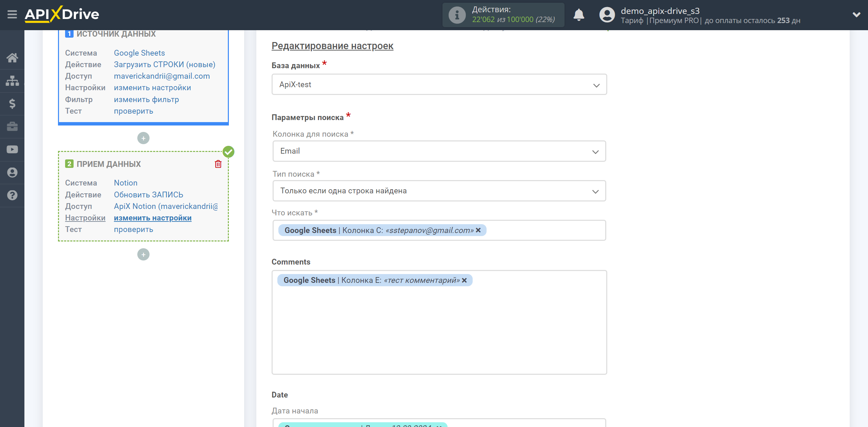
Task: Click 'изменить фильтр' link
Action: tap(146, 99)
